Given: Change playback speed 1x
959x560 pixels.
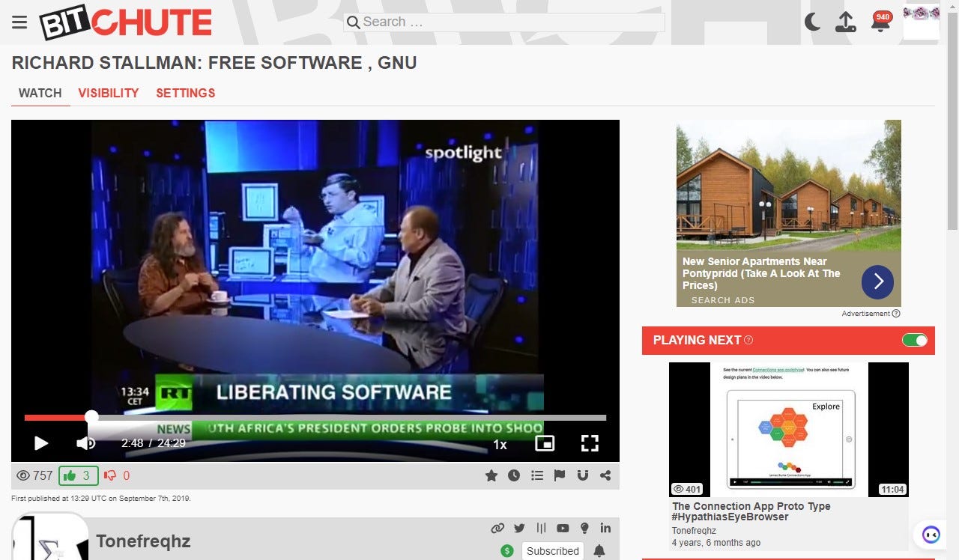Looking at the screenshot, I should coord(500,444).
